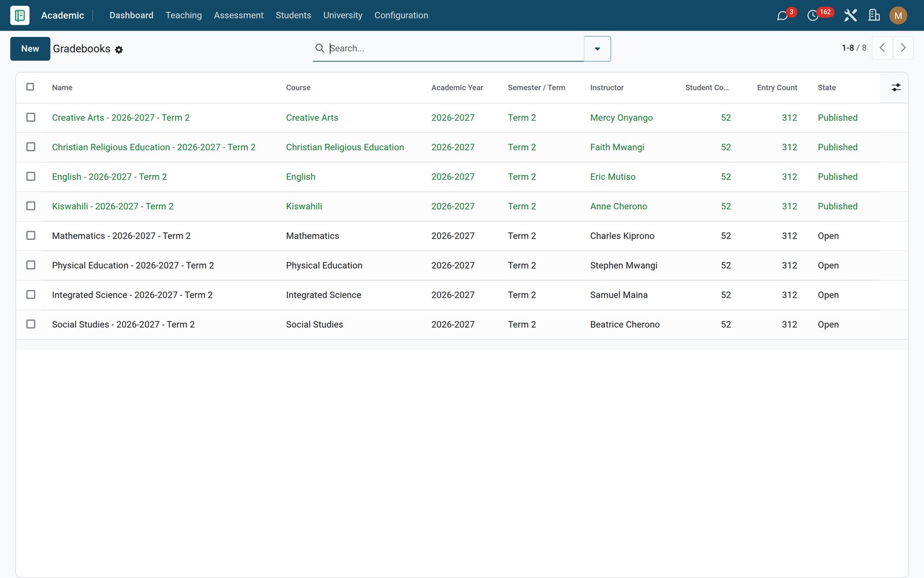The image size is (924, 578).
Task: Focus the Search input field
Action: point(454,49)
